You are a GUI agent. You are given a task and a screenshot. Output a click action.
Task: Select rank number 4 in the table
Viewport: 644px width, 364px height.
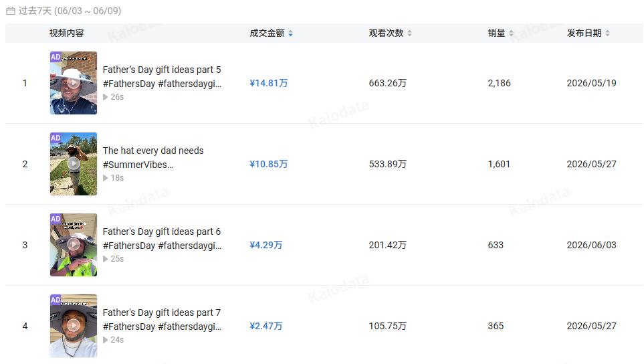pyautogui.click(x=25, y=326)
